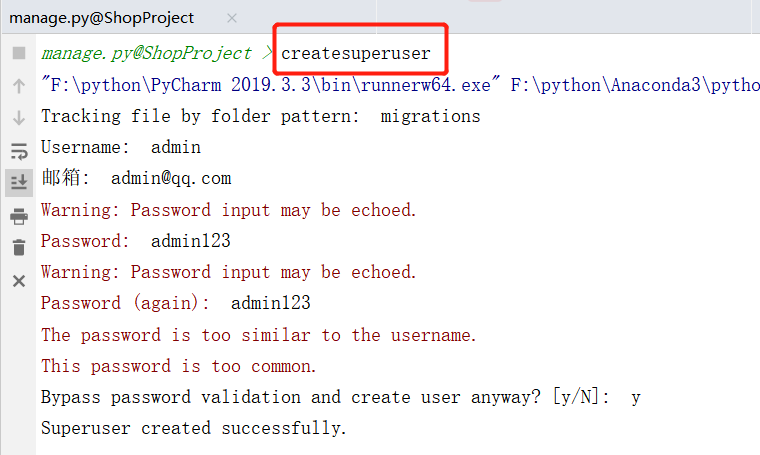Screen dimensions: 760x455
Task: Click the Down the stack trace arrow
Action: pos(19,117)
